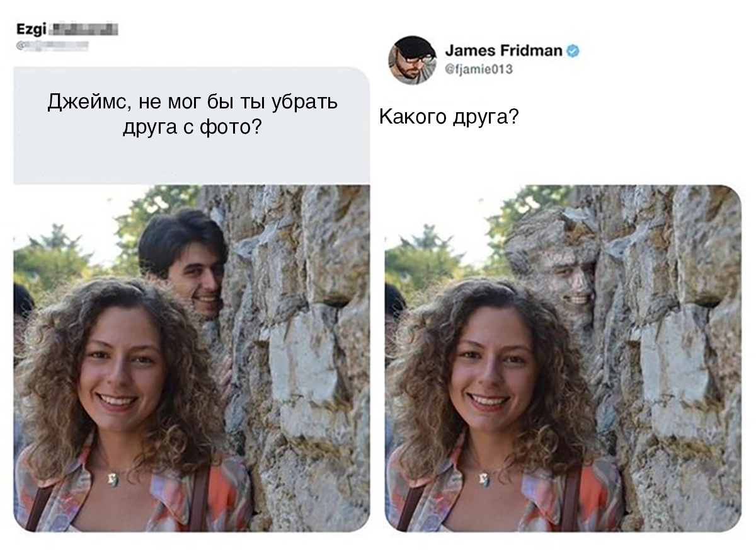The image size is (756, 554).
Task: Open the Ezgi user name
Action: (x=29, y=28)
